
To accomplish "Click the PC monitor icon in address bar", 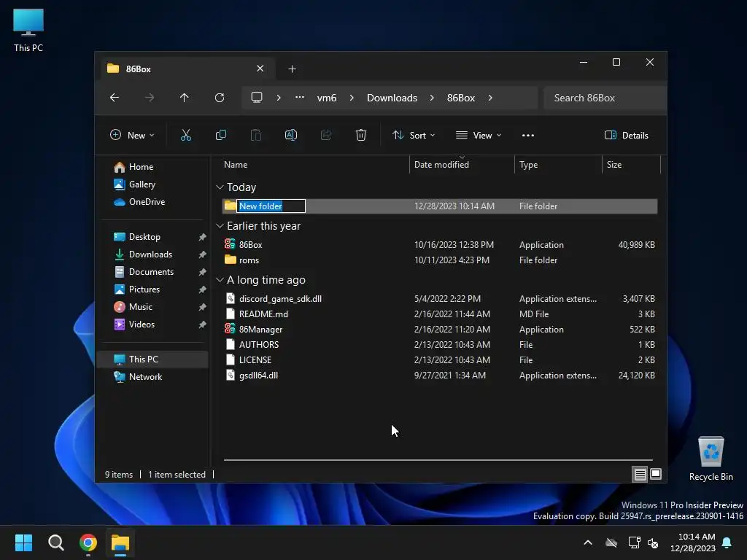I will point(257,98).
